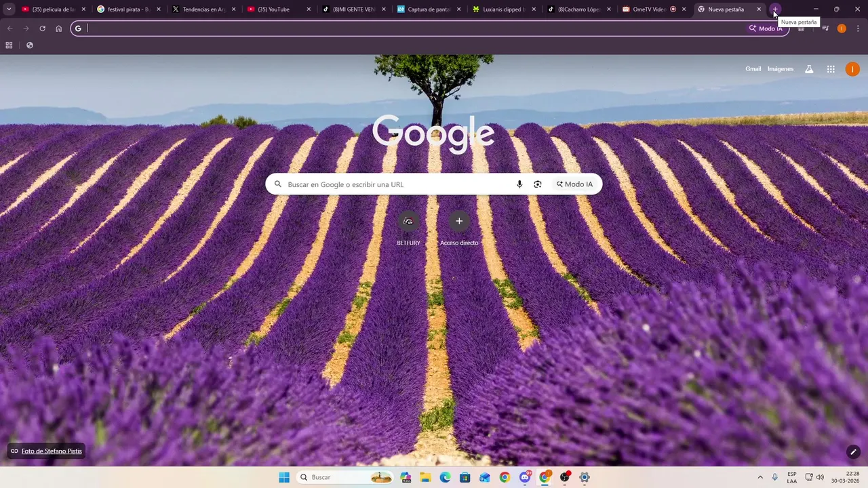Close the "Tendencias en Ar" tab
The image size is (868, 488).
click(x=233, y=9)
